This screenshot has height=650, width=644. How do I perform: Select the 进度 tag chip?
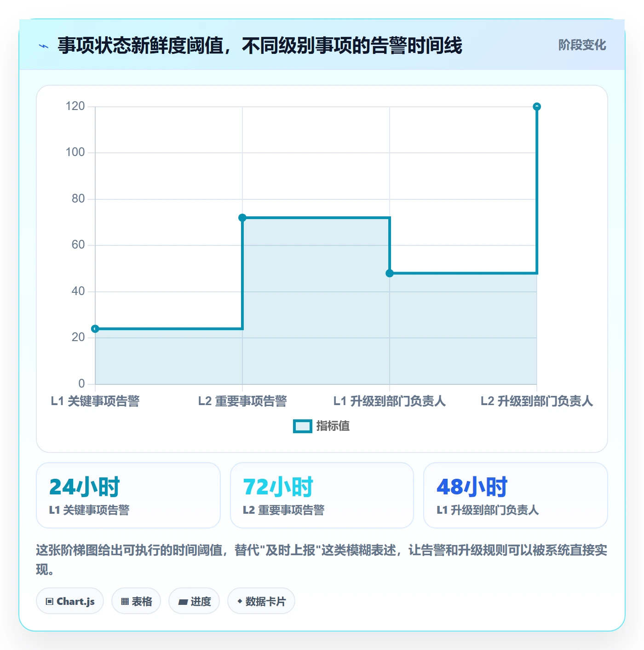click(194, 601)
